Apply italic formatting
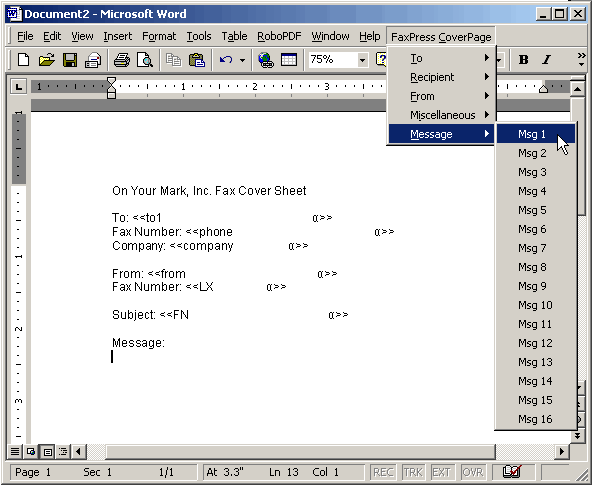Image resolution: width=592 pixels, height=485 pixels. click(x=546, y=60)
